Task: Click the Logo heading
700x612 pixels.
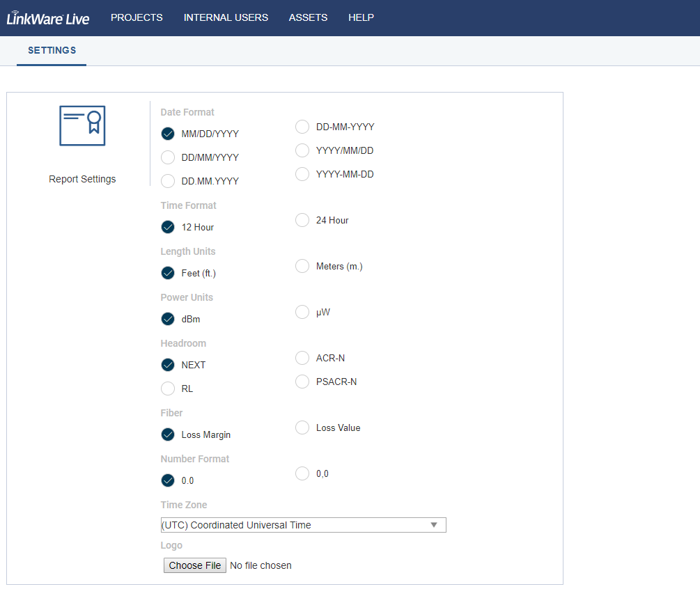Action: (171, 545)
